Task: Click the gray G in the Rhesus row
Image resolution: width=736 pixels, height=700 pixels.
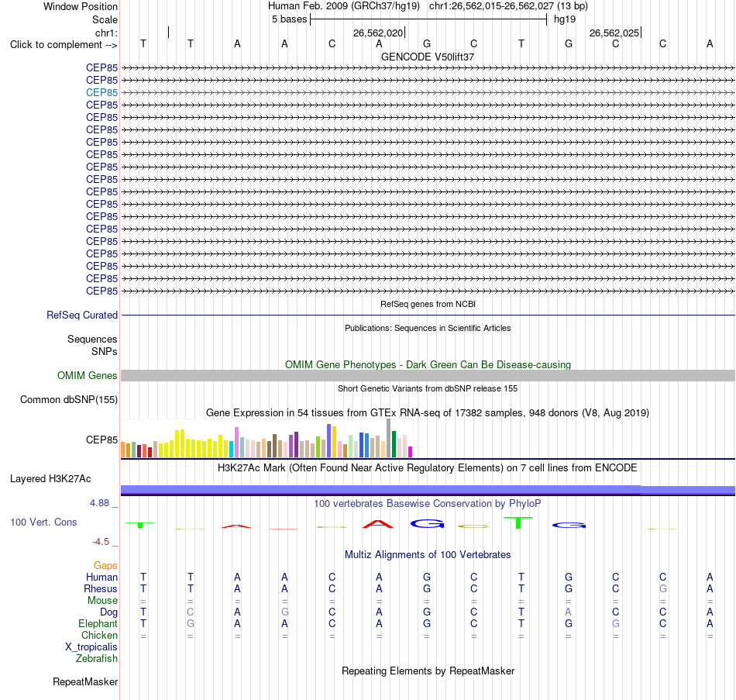Action: click(662, 588)
